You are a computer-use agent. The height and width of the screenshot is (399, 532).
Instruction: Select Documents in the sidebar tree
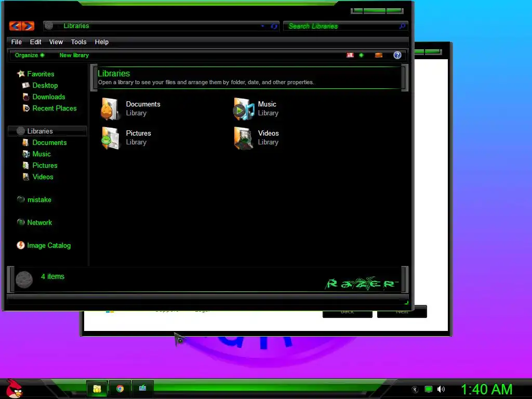pos(49,143)
